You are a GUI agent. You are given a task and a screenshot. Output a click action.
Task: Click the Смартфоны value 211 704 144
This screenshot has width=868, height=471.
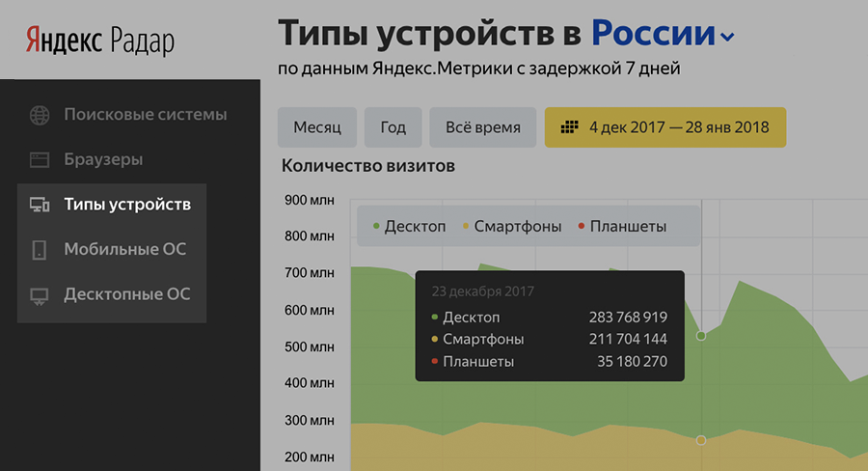click(x=628, y=339)
